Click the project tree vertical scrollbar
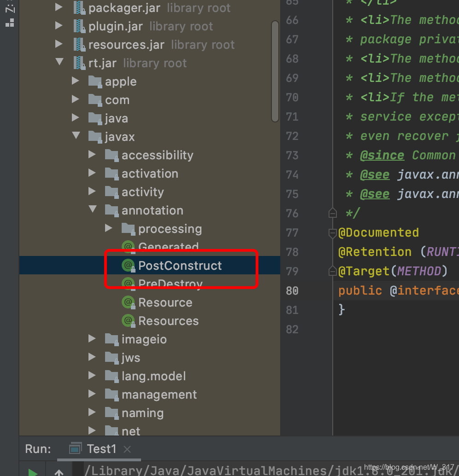The width and height of the screenshot is (459, 476). [x=276, y=71]
